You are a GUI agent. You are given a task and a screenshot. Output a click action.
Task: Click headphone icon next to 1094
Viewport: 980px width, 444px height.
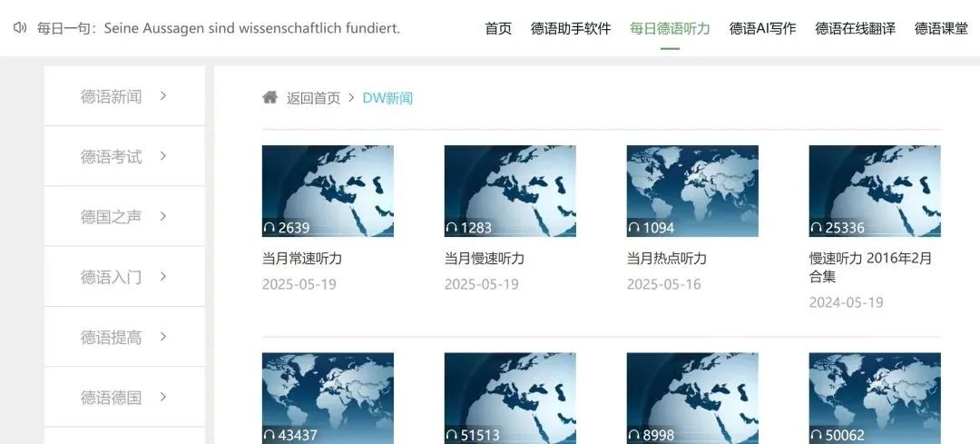pyautogui.click(x=634, y=228)
